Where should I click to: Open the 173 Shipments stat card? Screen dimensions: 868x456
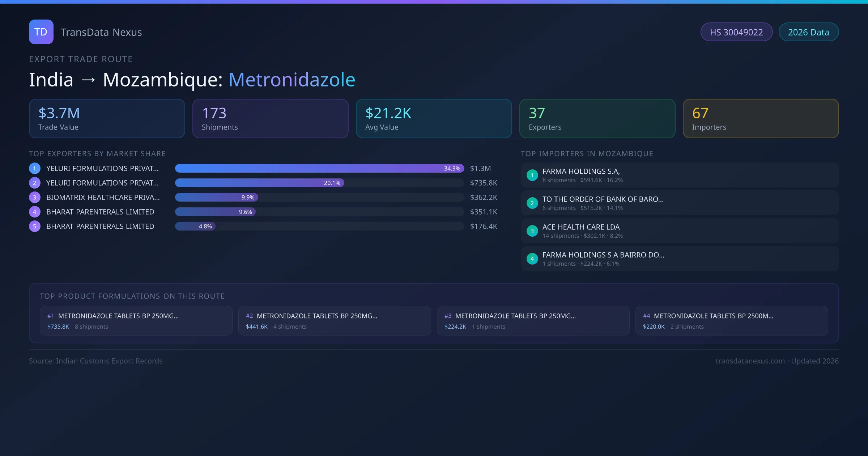tap(270, 118)
